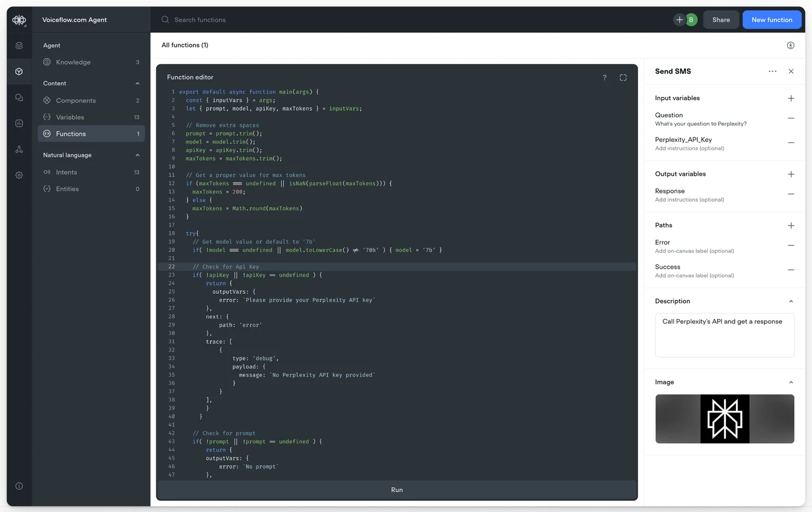Open Entities in the sidebar
Viewport: 812px width, 512px height.
tap(91, 189)
